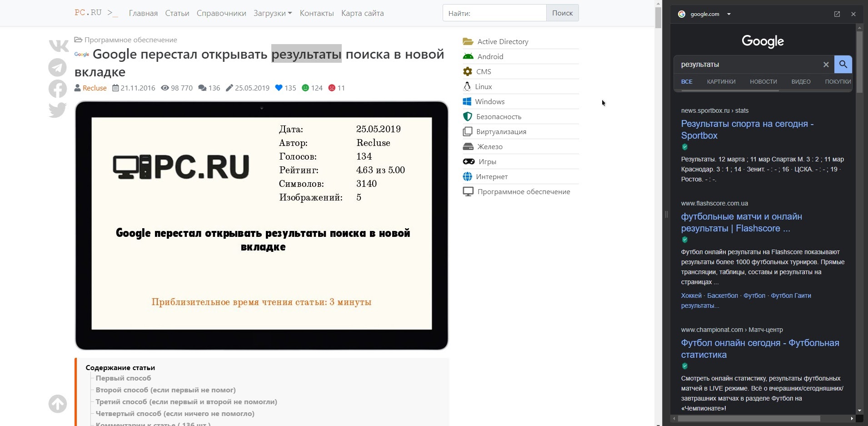Jump to Четвертый способ section

(x=175, y=414)
